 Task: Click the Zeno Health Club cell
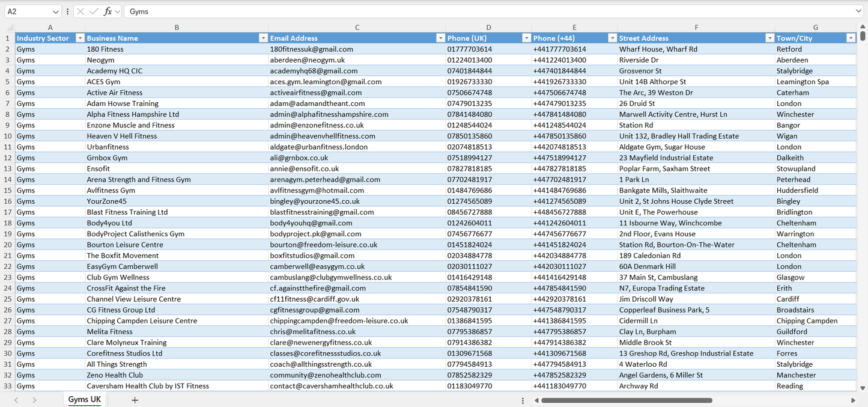177,375
